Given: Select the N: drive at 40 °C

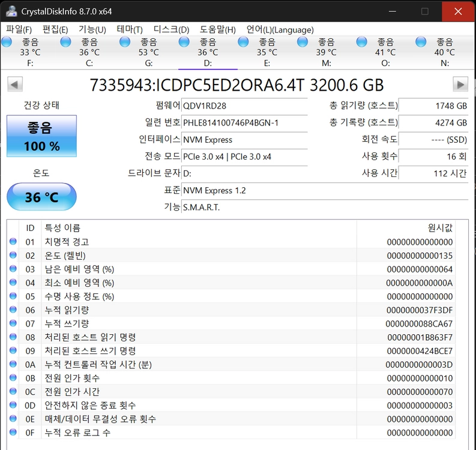Looking at the screenshot, I should coord(444,52).
